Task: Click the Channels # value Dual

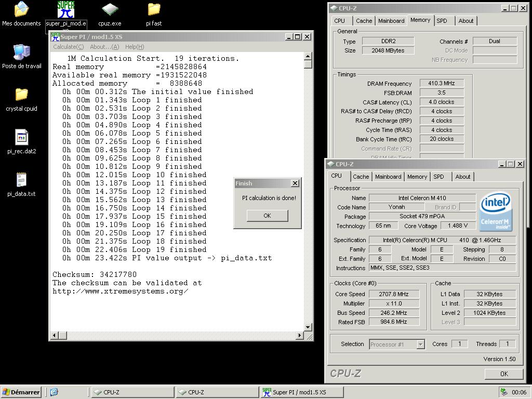Action: 495,41
